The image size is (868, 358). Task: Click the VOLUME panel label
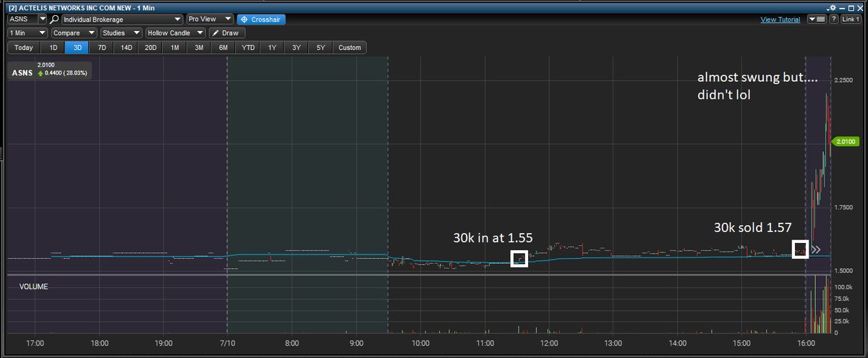[34, 286]
